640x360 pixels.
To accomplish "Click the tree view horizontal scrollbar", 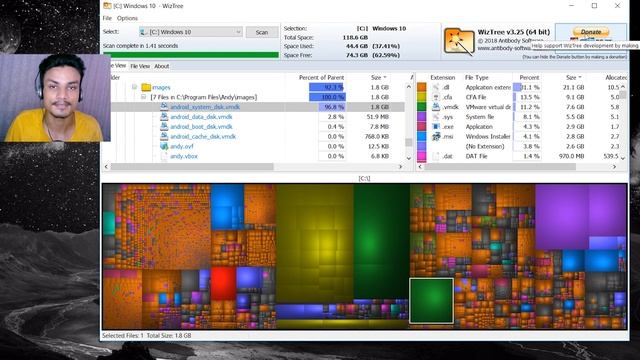I will [192, 167].
